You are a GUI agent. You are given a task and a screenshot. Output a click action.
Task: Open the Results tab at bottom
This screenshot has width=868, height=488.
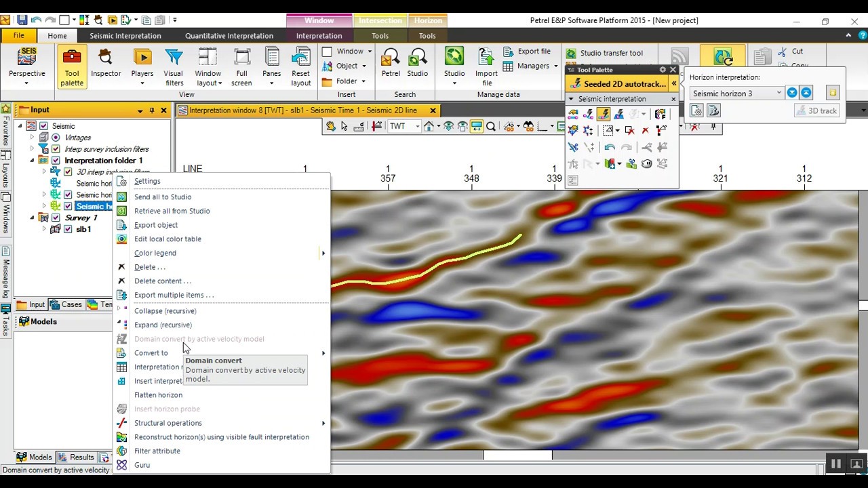pyautogui.click(x=76, y=457)
